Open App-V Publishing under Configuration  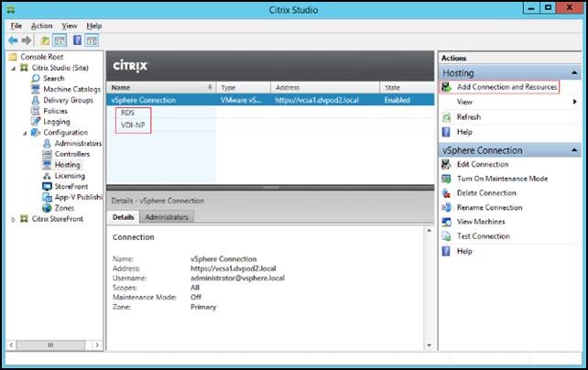point(79,197)
